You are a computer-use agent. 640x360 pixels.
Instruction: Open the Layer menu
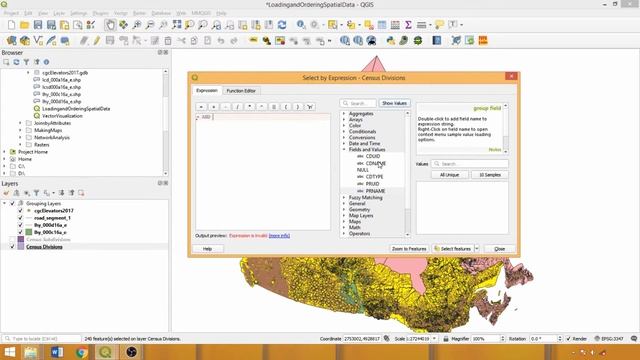[59, 13]
